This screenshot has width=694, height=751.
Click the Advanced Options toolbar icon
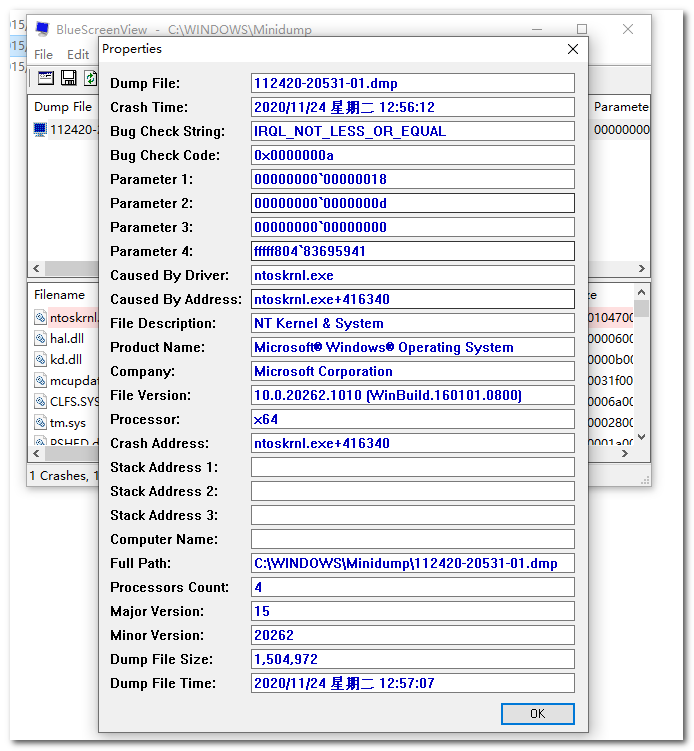click(x=46, y=78)
